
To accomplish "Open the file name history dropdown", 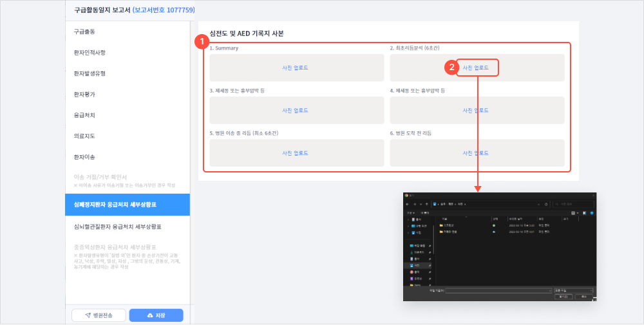I will (550, 290).
